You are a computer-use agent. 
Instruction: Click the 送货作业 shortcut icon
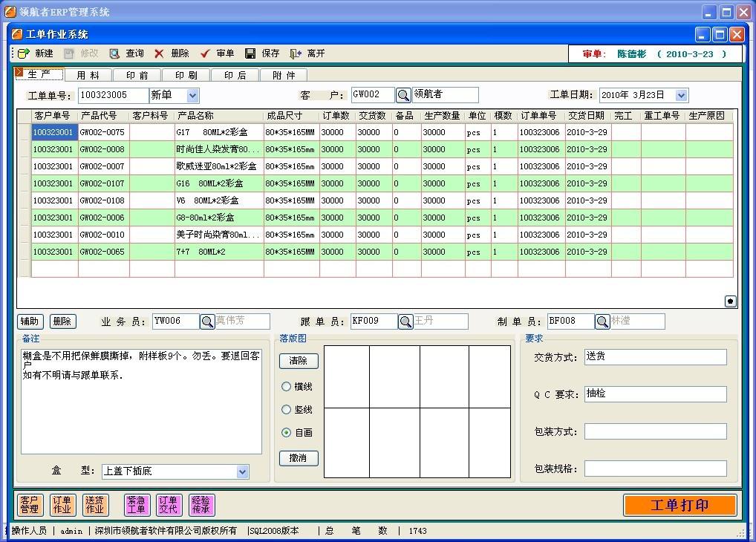tap(94, 505)
